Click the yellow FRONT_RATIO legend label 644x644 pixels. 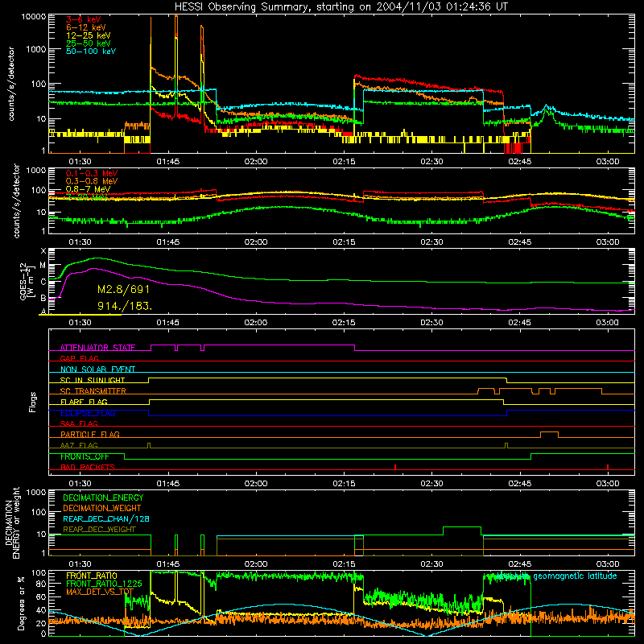pos(92,576)
